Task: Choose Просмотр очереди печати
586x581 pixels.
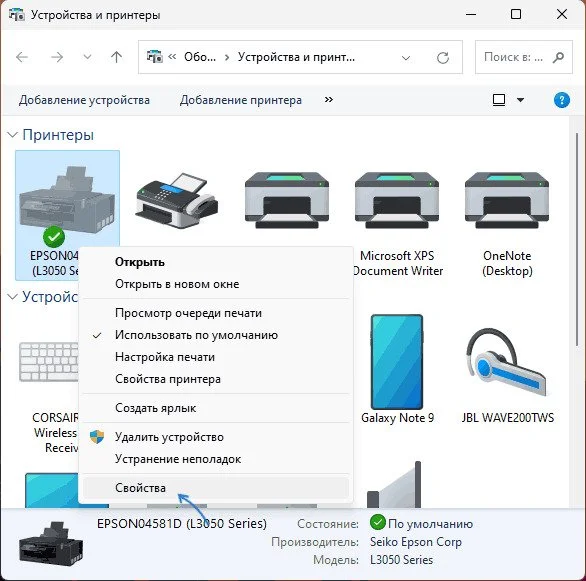Action: (x=215, y=313)
